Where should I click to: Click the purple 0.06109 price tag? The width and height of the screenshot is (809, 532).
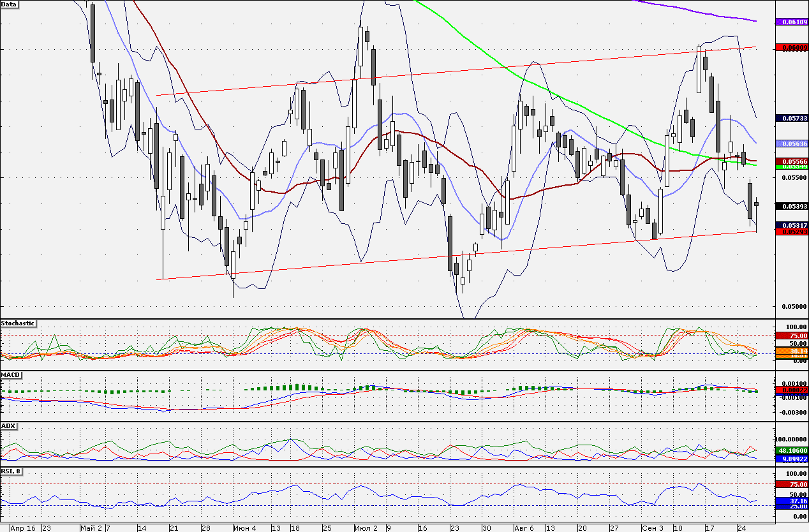pos(791,22)
